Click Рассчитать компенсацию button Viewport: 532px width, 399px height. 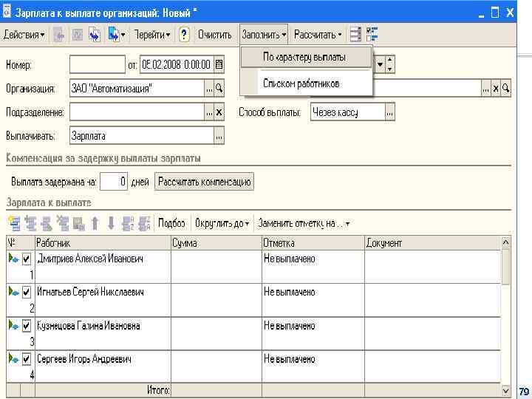click(x=204, y=182)
